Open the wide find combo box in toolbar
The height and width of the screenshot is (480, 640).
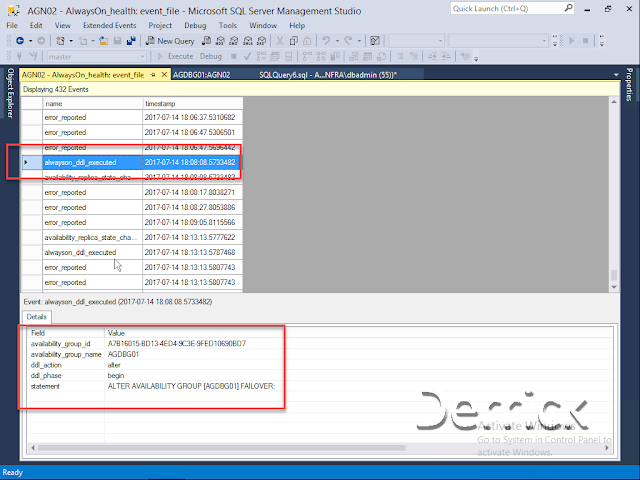(498, 40)
